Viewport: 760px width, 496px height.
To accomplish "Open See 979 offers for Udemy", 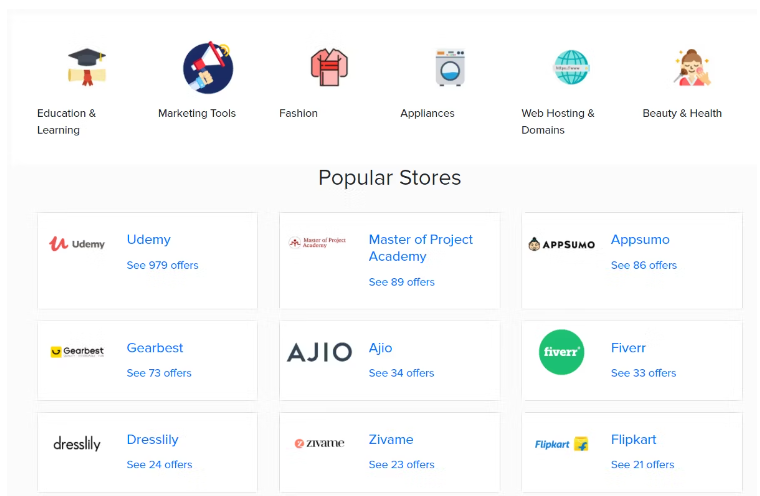I will [162, 265].
